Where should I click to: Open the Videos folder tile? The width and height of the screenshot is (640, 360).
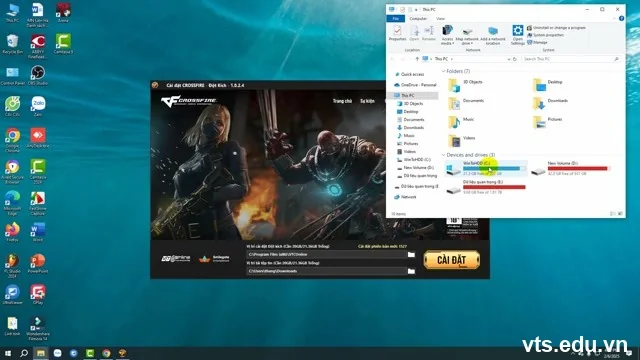click(x=462, y=140)
